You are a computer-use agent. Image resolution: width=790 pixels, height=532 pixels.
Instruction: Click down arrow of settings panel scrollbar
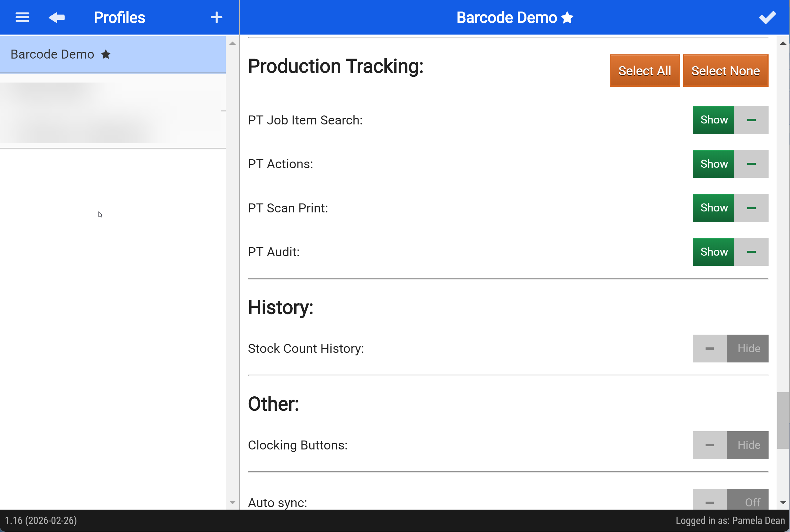point(783,503)
